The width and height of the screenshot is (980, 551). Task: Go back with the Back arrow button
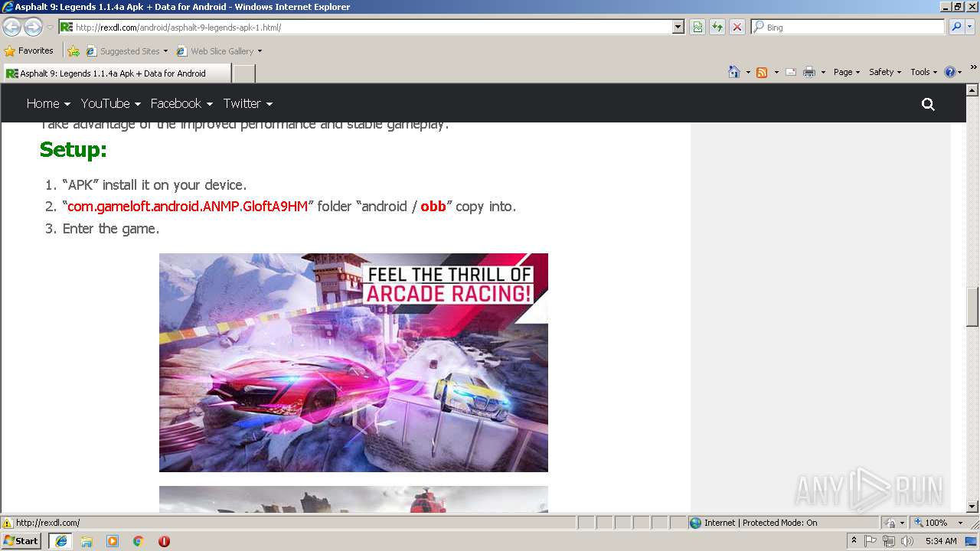click(x=11, y=27)
